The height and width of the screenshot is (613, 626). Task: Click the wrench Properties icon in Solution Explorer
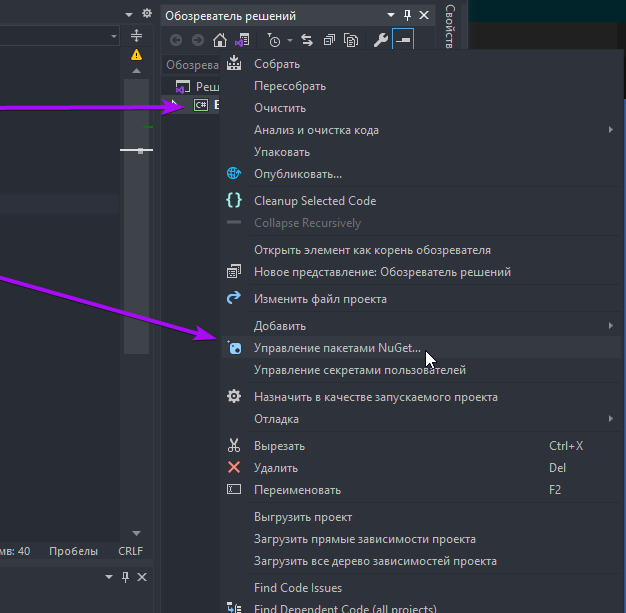380,41
